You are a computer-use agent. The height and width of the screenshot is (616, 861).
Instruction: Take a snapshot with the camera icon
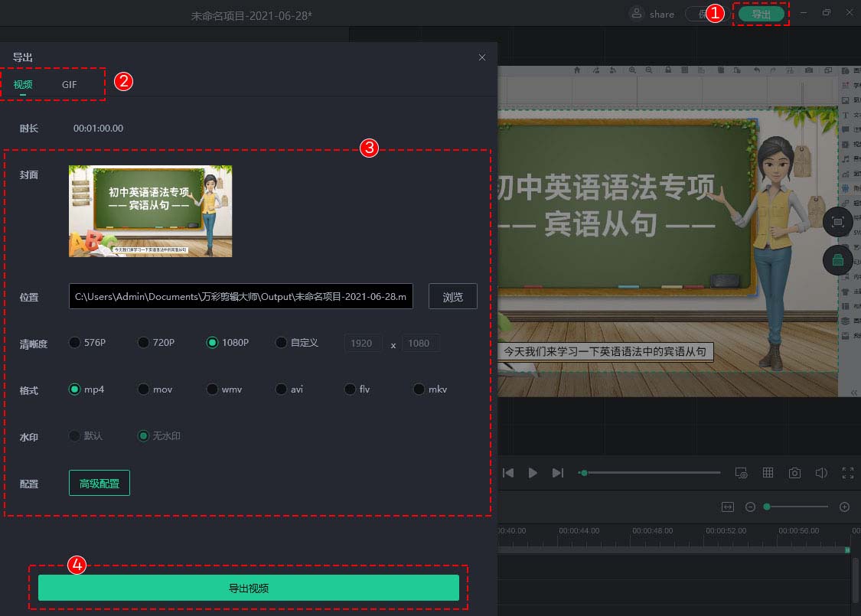(x=794, y=472)
